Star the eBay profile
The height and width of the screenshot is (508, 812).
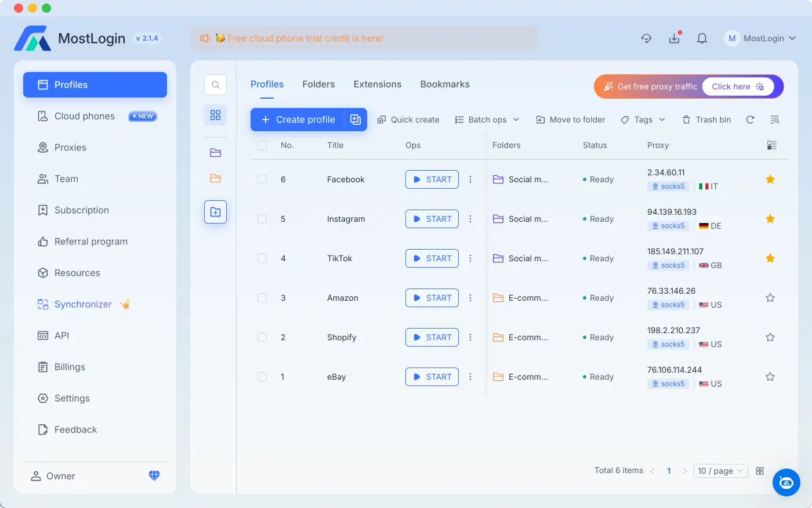coord(770,377)
